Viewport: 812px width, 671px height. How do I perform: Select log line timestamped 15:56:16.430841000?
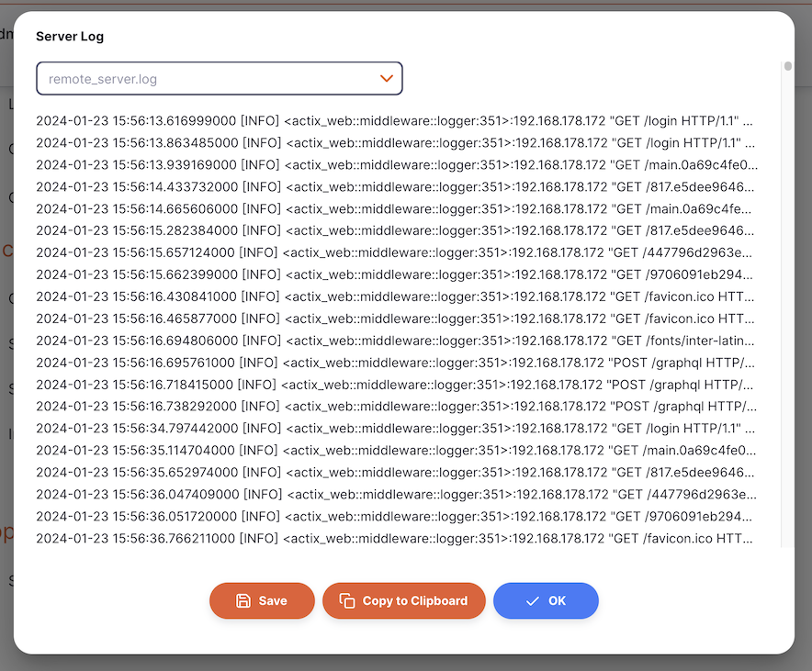(395, 296)
